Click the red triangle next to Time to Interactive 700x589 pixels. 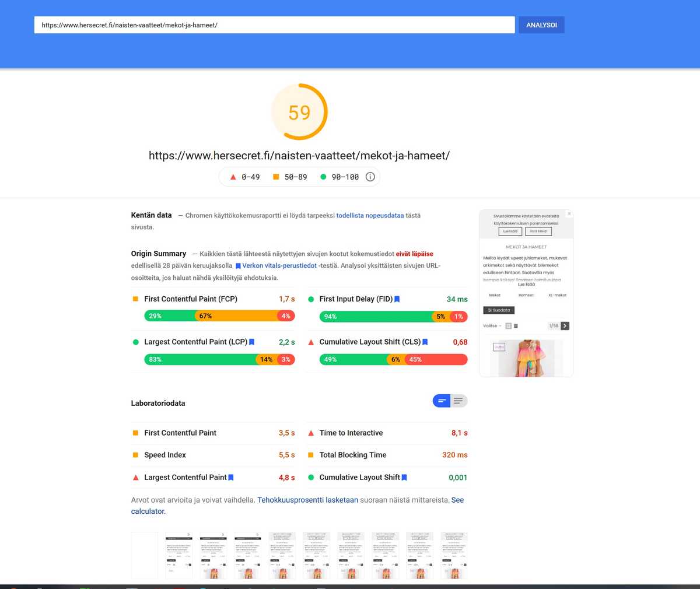pyautogui.click(x=311, y=433)
